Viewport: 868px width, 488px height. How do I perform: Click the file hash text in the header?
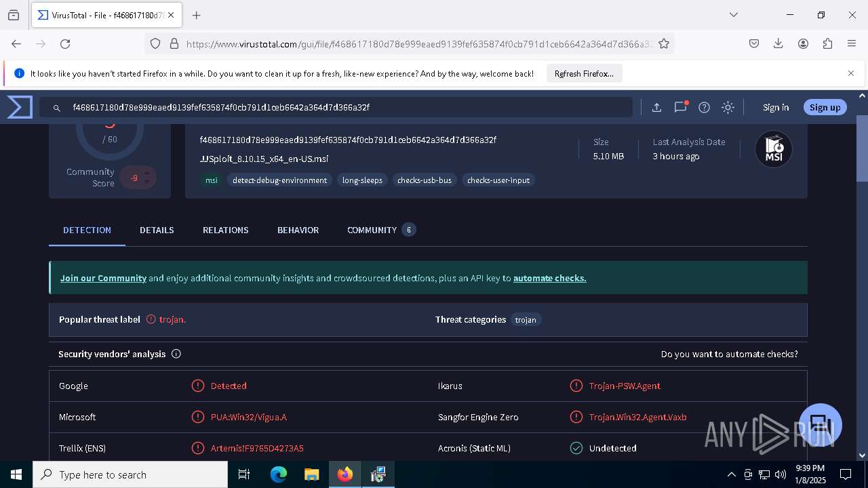[x=348, y=140]
